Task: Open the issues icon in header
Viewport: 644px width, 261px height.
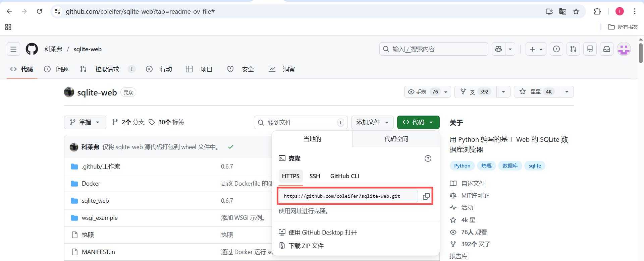Action: pyautogui.click(x=556, y=49)
